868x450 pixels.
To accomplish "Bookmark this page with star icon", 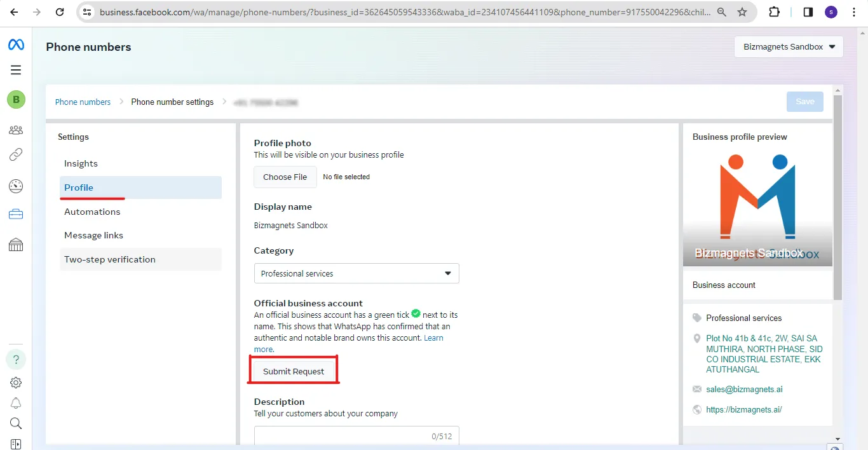I will [x=742, y=12].
